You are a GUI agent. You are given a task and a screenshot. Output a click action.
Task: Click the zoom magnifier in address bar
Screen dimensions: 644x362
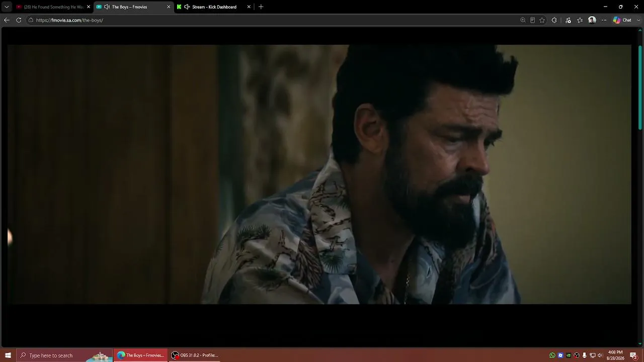[523, 20]
